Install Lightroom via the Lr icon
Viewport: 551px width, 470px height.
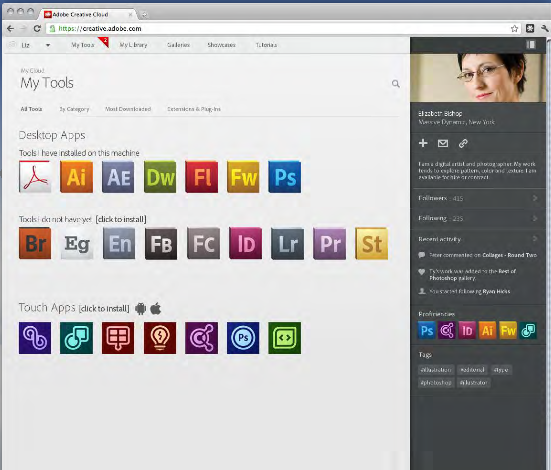coord(287,243)
